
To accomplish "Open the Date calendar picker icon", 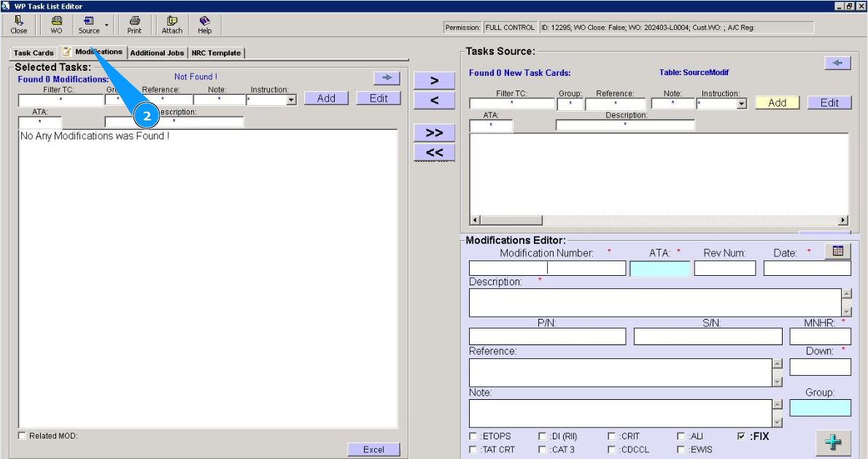I will 837,251.
